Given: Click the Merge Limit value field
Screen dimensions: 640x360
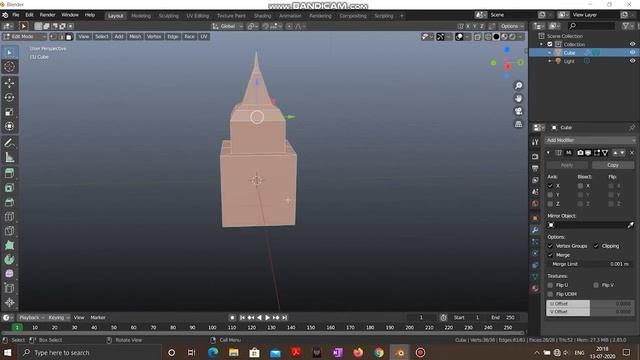Looking at the screenshot, I should (590, 264).
